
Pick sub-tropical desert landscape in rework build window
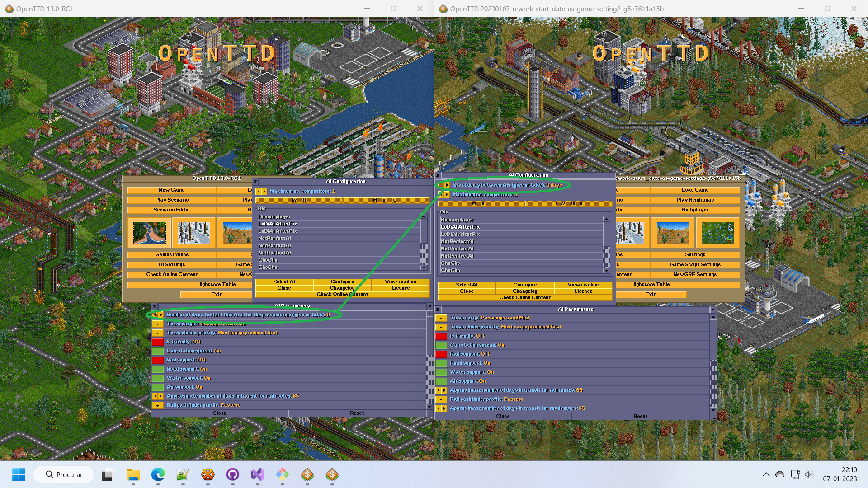(x=672, y=233)
